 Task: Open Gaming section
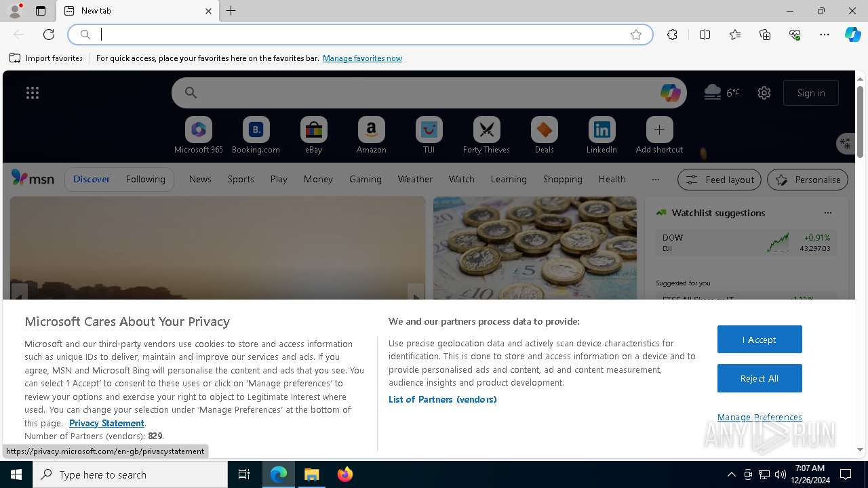tap(366, 179)
